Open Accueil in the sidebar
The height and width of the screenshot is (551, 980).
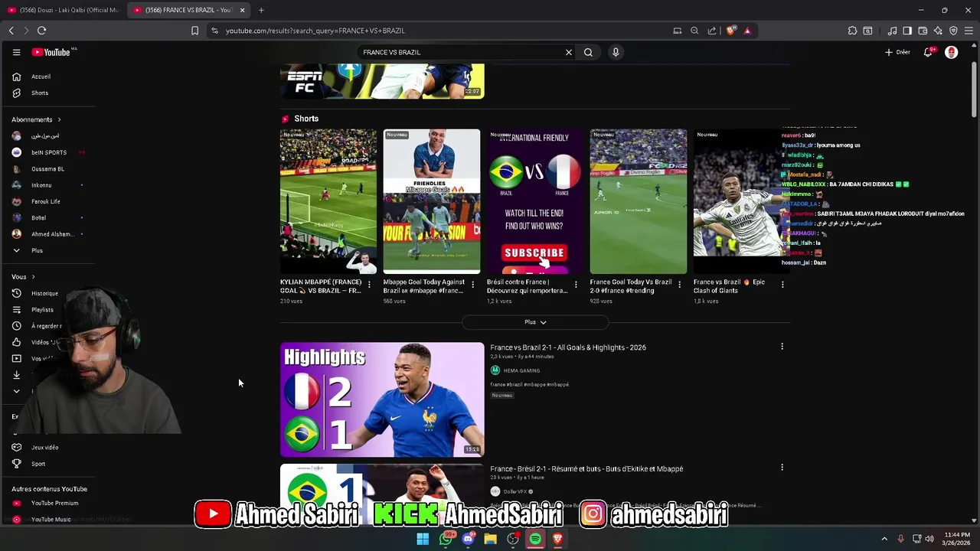[x=41, y=77]
